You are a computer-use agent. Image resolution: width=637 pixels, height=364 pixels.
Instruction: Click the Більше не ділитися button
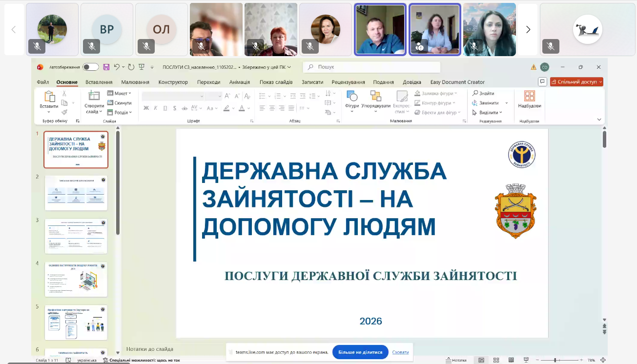pos(360,352)
